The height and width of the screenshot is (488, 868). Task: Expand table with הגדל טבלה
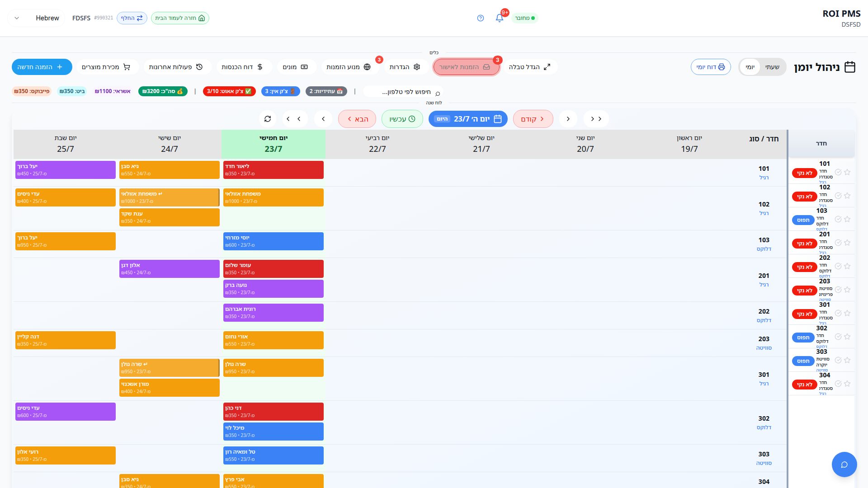pos(530,67)
